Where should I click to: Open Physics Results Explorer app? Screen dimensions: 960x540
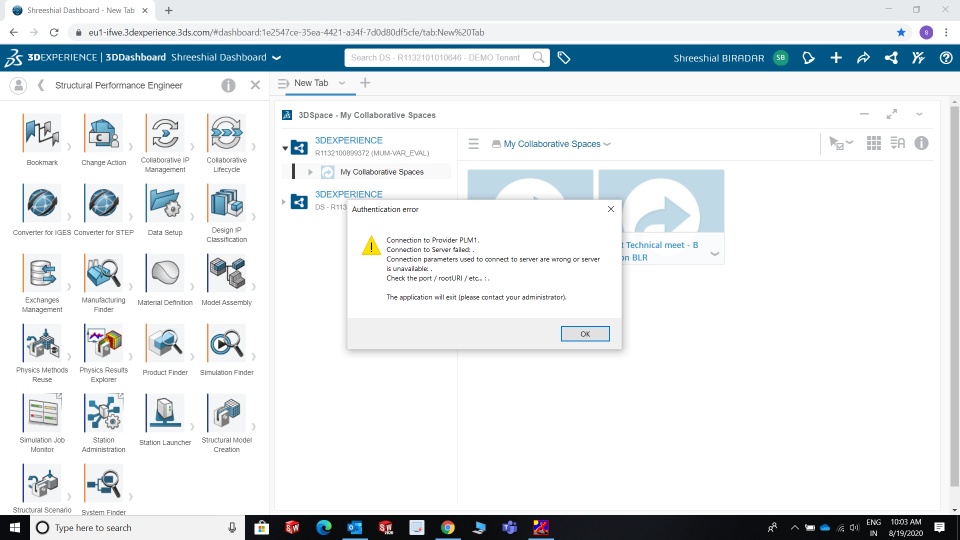point(103,343)
